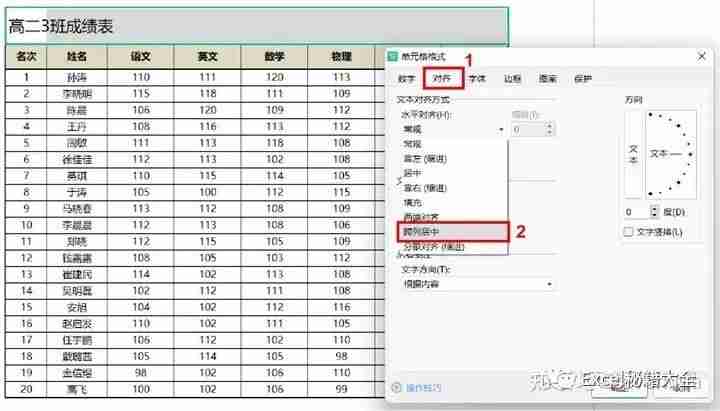This screenshot has width=720, height=411.
Task: Increase rotation degree with stepper up arrow
Action: click(654, 209)
